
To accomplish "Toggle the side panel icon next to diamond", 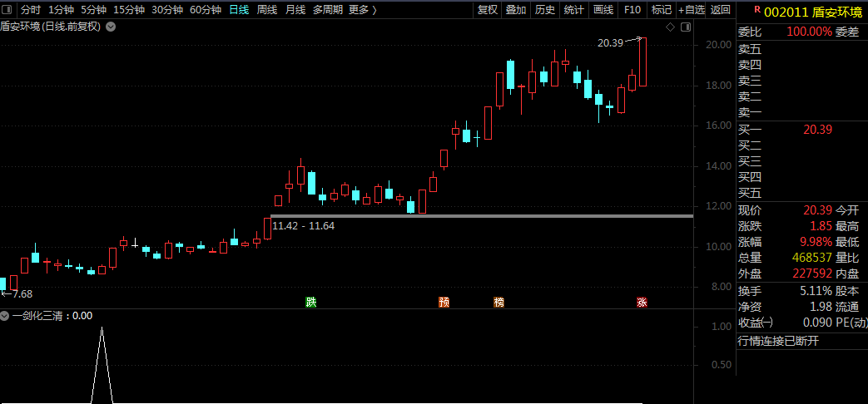I will [686, 27].
